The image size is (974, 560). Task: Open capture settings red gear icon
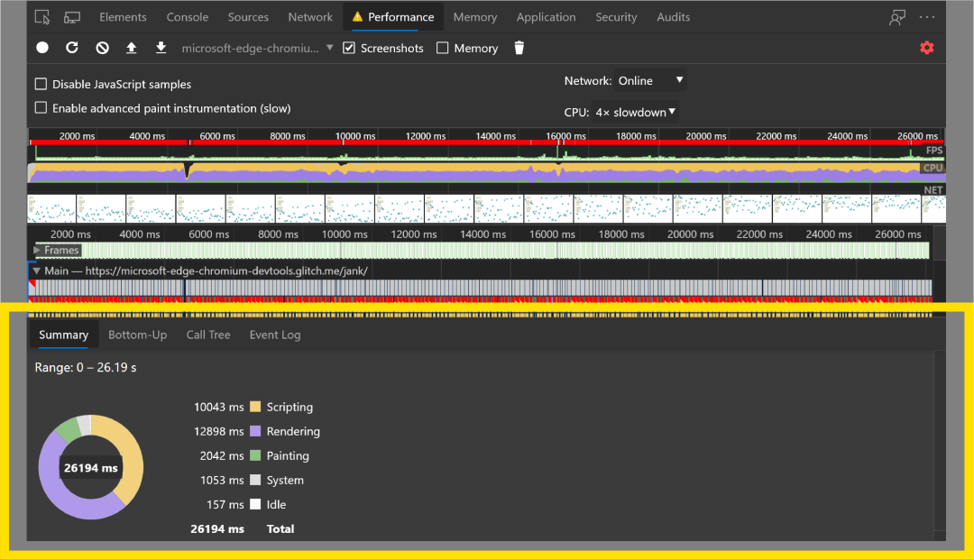point(926,48)
